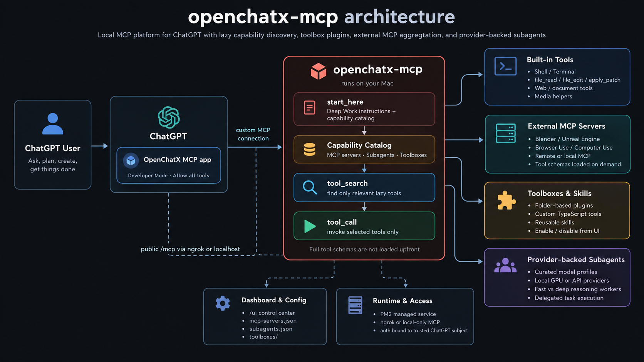Screen dimensions: 644x362
Task: Click "runs on your Mac" subtitle
Action: [x=367, y=83]
